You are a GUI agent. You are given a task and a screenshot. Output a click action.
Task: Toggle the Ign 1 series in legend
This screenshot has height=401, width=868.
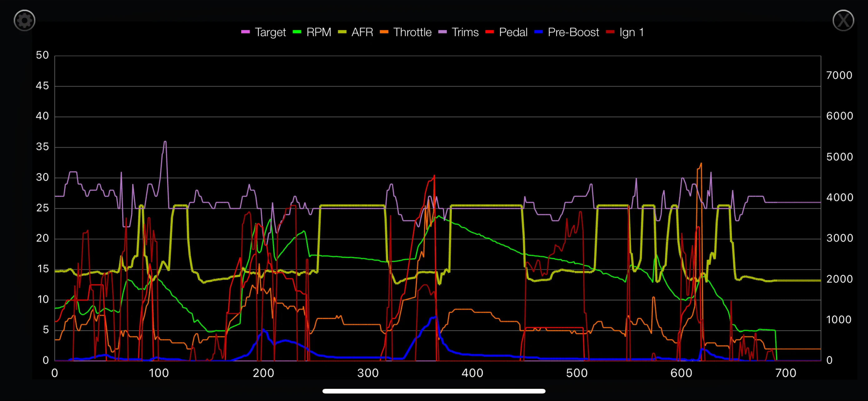tap(625, 32)
